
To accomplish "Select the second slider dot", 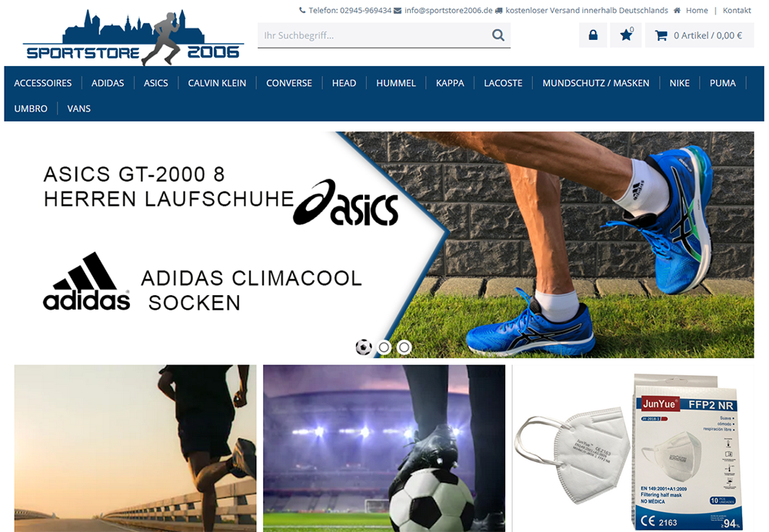I will [x=384, y=347].
